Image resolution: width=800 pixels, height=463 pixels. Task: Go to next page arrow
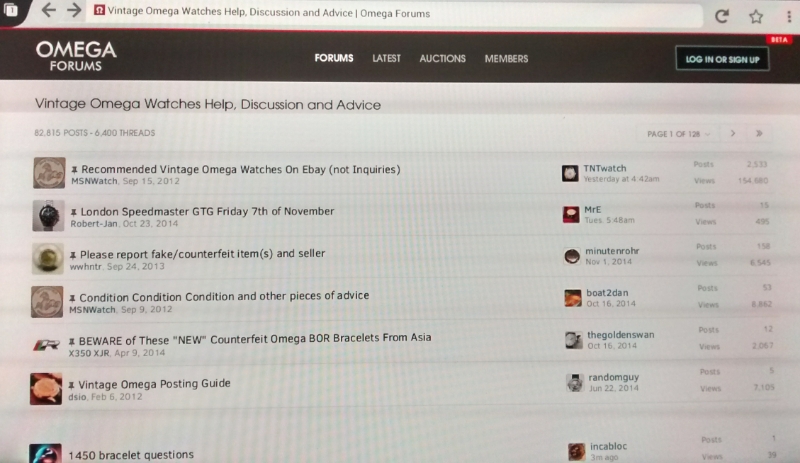(x=733, y=133)
